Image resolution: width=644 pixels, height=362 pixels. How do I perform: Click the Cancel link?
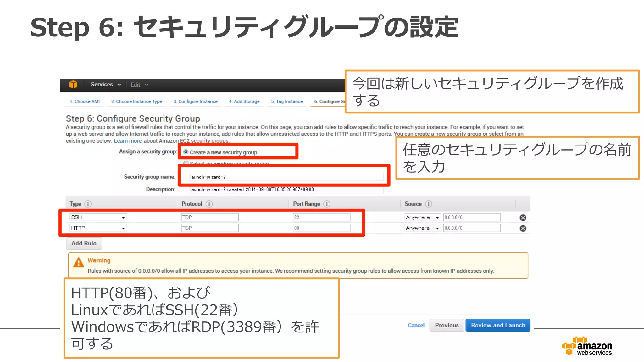coord(416,325)
